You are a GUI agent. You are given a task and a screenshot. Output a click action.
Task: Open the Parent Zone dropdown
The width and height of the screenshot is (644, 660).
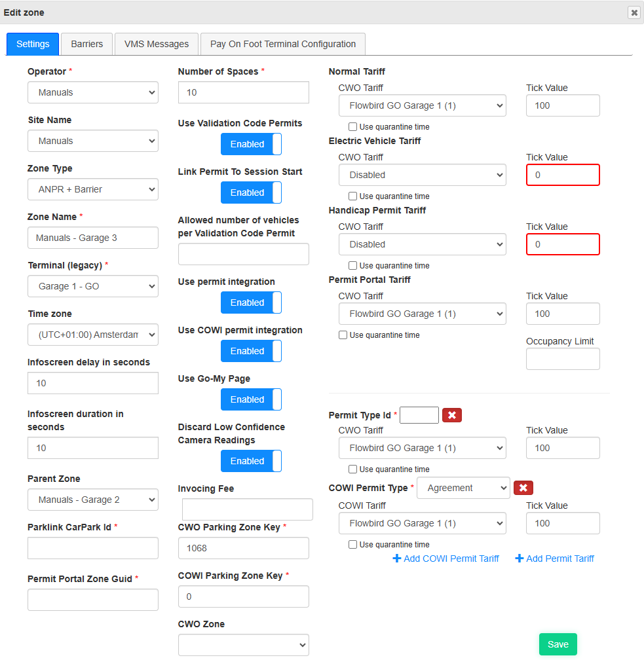pos(93,500)
